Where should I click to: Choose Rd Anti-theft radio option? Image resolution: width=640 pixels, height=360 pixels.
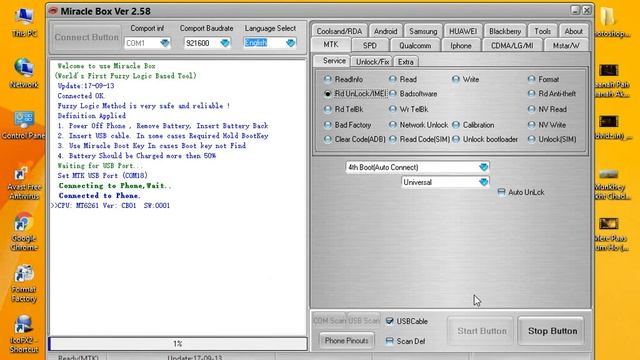531,94
